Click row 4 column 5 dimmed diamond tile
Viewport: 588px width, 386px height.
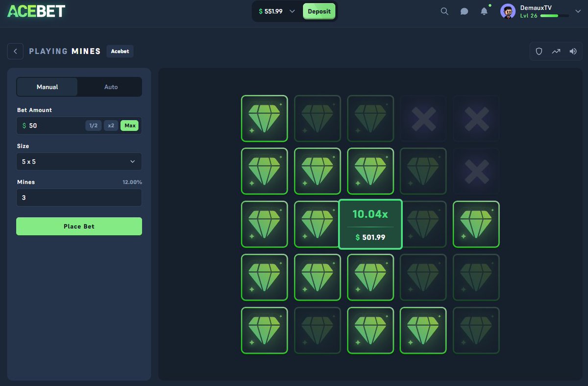476,277
